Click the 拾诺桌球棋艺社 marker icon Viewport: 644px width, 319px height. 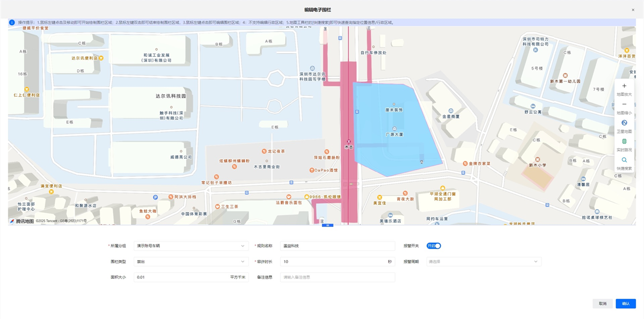(x=597, y=211)
